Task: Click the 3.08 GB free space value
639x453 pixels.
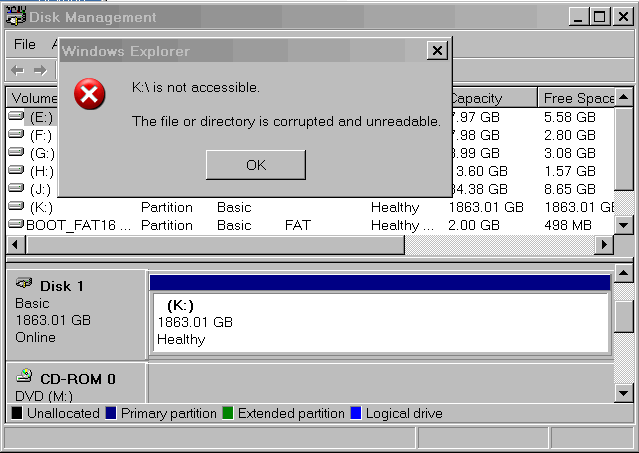Action: (x=570, y=153)
